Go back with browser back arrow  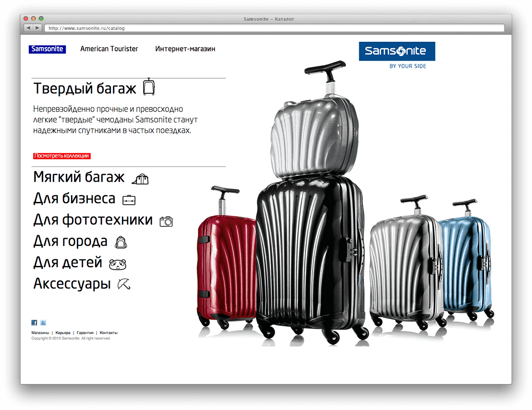coord(28,28)
